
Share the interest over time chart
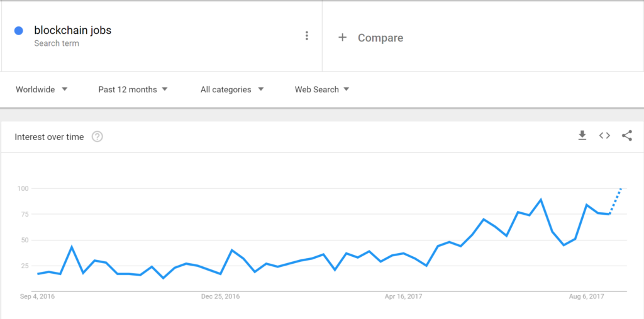pyautogui.click(x=627, y=136)
